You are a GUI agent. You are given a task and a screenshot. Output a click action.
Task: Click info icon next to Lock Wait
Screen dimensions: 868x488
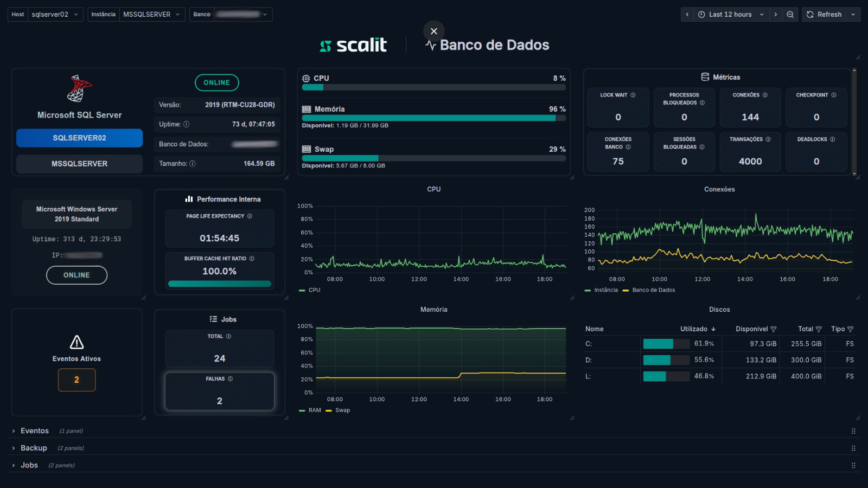(x=633, y=95)
